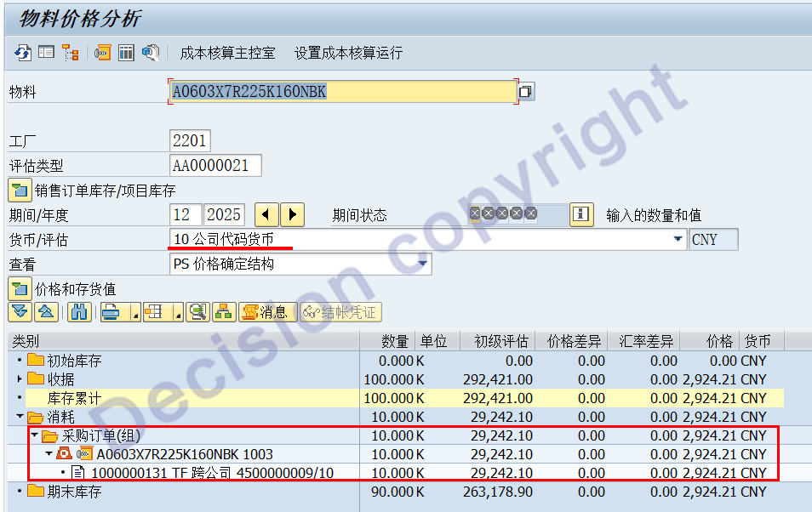Image resolution: width=812 pixels, height=512 pixels.
Task: Click the hierarchy tree icon in top toolbar
Action: click(70, 53)
